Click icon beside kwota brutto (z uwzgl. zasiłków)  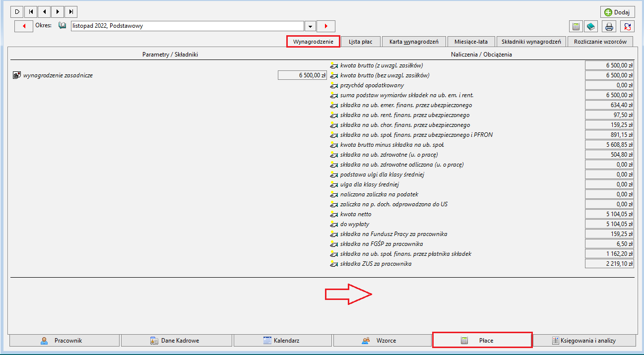(x=333, y=65)
